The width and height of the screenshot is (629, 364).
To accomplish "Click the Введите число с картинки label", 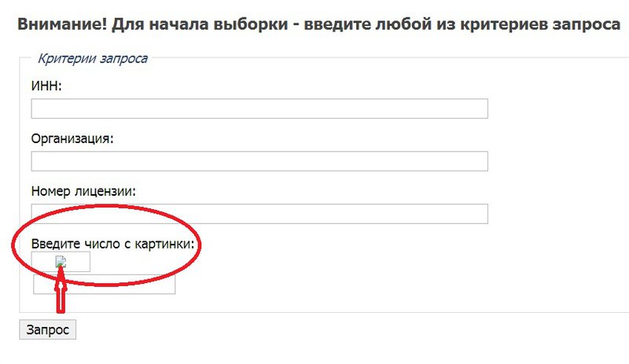I will 112,244.
